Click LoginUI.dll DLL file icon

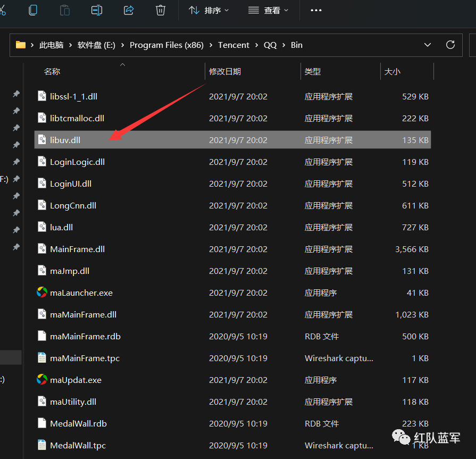point(42,183)
